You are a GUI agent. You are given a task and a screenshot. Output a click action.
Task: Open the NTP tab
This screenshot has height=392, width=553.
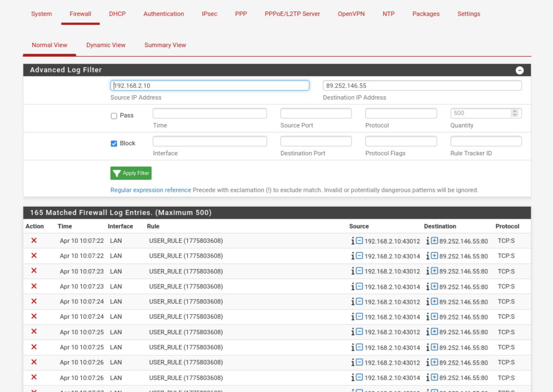(388, 14)
